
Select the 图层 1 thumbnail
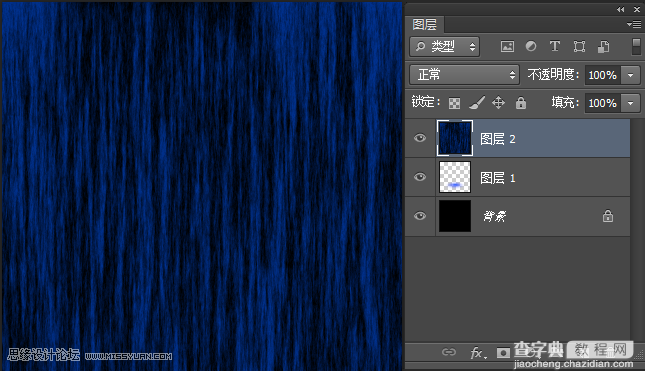tap(455, 177)
